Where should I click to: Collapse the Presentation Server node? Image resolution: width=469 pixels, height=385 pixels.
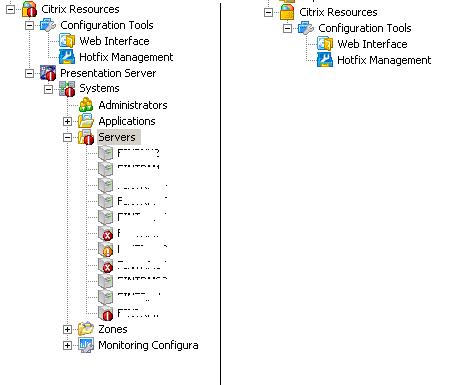click(x=30, y=73)
